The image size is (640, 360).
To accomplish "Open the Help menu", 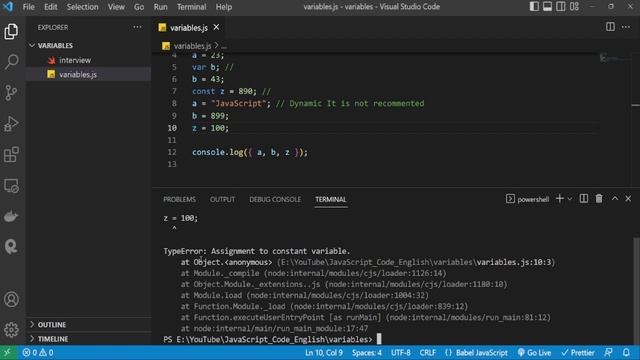I will (224, 7).
